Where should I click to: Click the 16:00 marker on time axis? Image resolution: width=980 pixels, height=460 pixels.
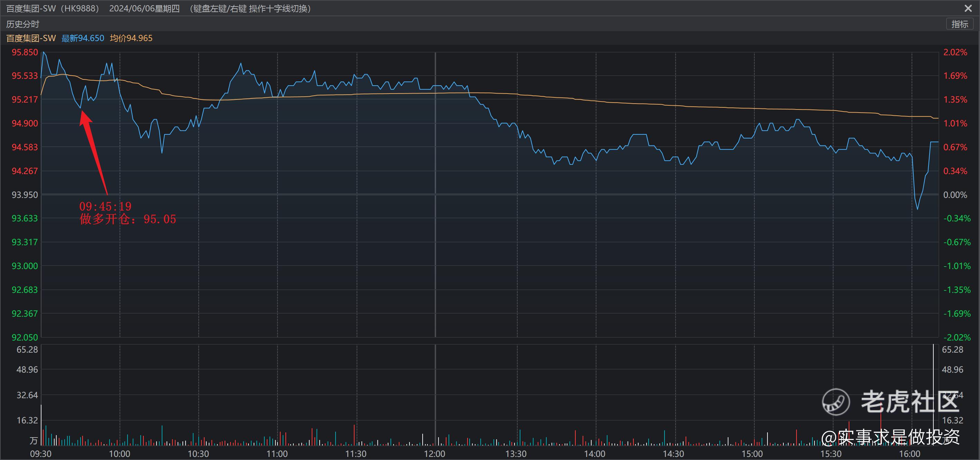tap(909, 453)
